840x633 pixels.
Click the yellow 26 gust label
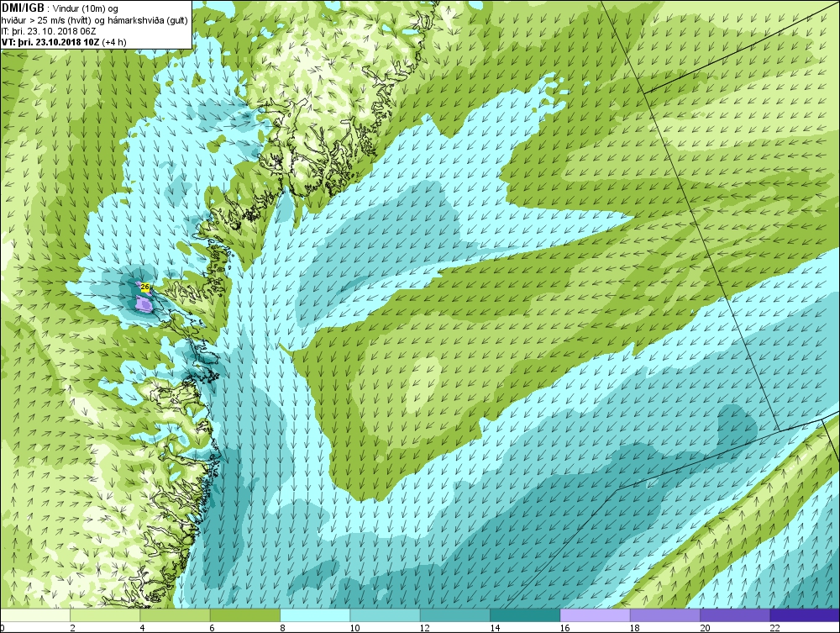(x=144, y=287)
